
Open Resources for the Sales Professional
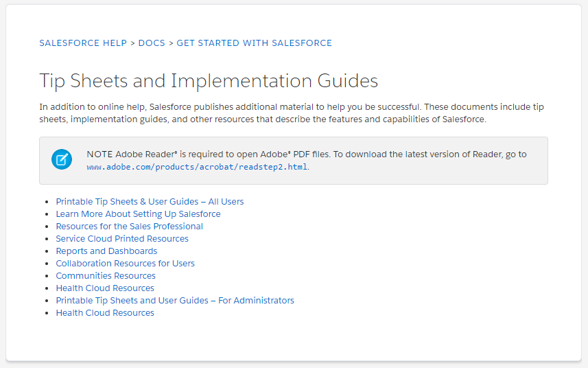(130, 226)
